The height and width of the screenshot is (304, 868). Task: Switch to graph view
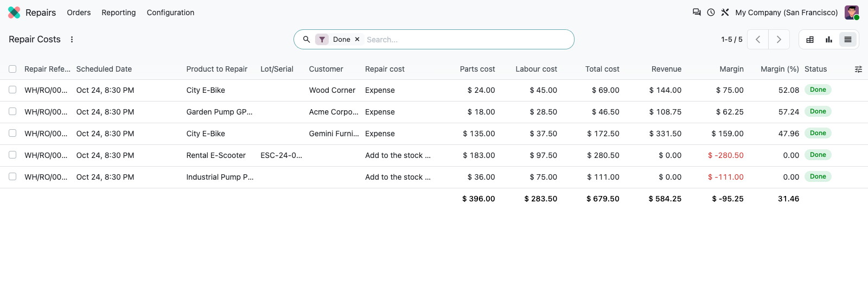[x=829, y=39]
